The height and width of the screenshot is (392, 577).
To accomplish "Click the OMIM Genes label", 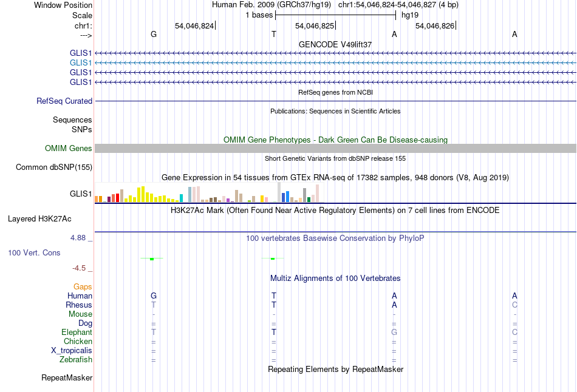I will point(68,148).
